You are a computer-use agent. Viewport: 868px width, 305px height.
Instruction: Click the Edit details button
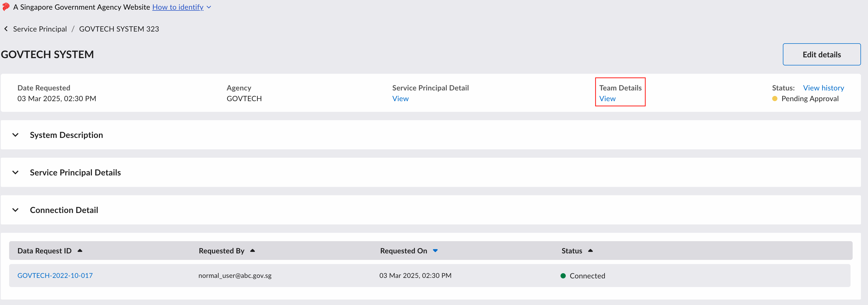(x=821, y=54)
